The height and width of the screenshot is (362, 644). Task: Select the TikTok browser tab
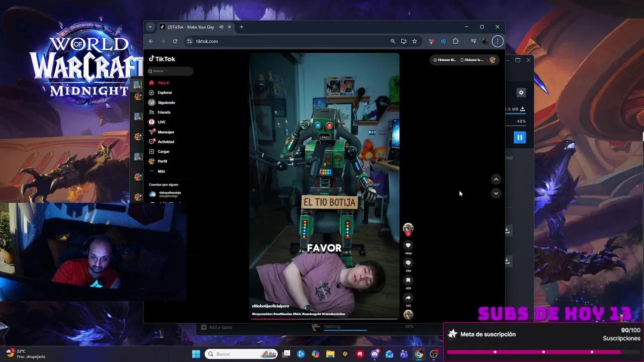[191, 27]
